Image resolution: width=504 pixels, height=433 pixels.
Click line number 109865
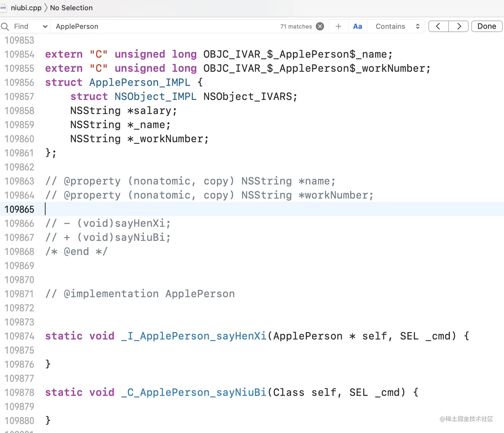click(19, 210)
